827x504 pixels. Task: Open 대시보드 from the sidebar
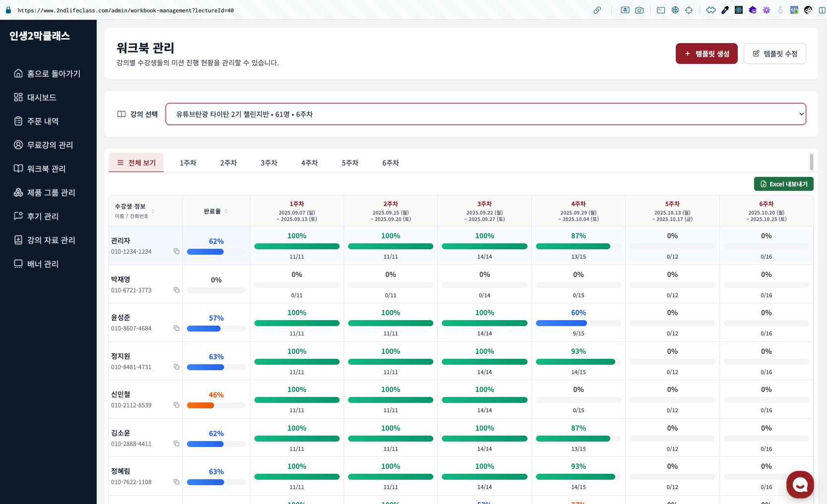point(42,97)
